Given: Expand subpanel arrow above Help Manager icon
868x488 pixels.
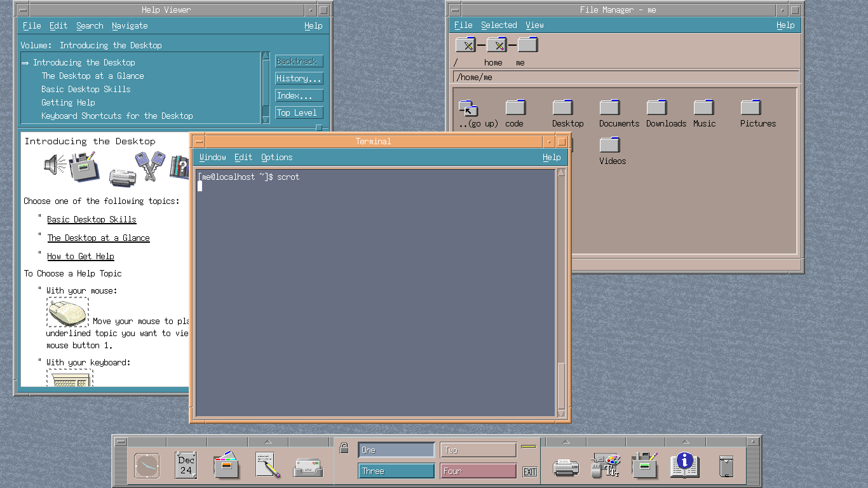Looking at the screenshot, I should tap(685, 442).
